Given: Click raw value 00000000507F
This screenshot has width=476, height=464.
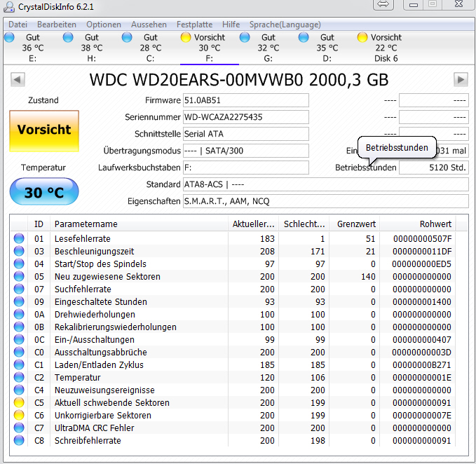Looking at the screenshot, I should pos(422,239).
